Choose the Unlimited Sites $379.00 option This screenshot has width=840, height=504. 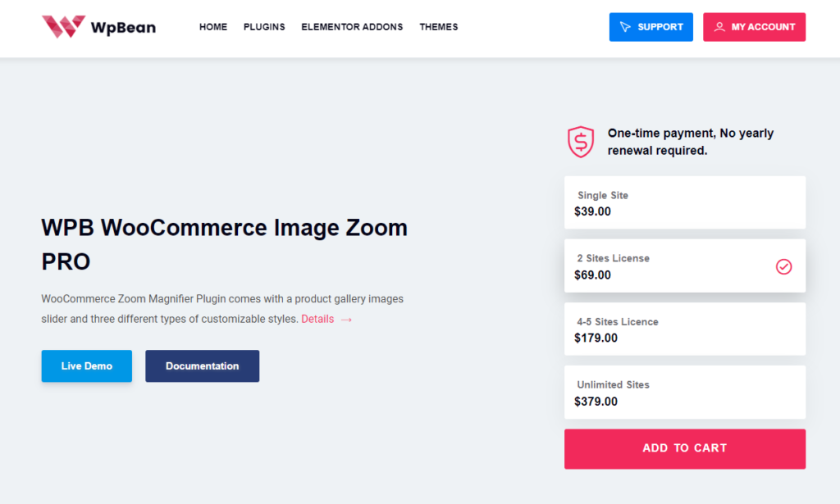[x=685, y=393]
